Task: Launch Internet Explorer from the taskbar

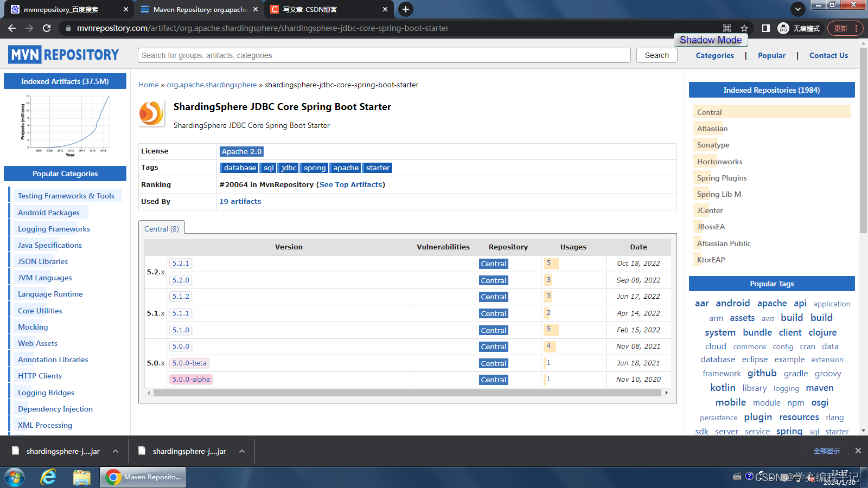Action: click(48, 477)
